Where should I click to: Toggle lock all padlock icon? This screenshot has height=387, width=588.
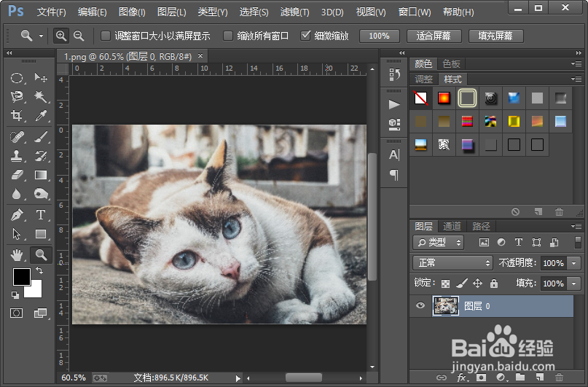coord(494,283)
